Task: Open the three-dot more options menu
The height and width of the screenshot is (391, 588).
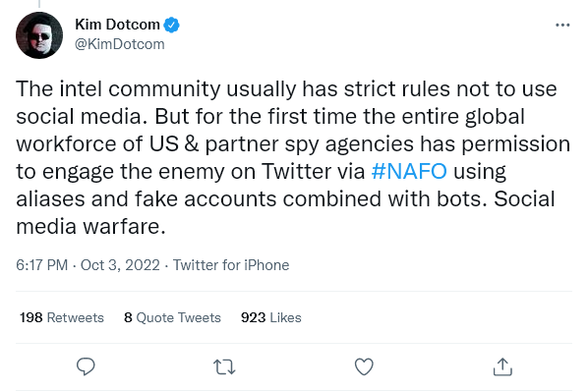Action: tap(562, 26)
